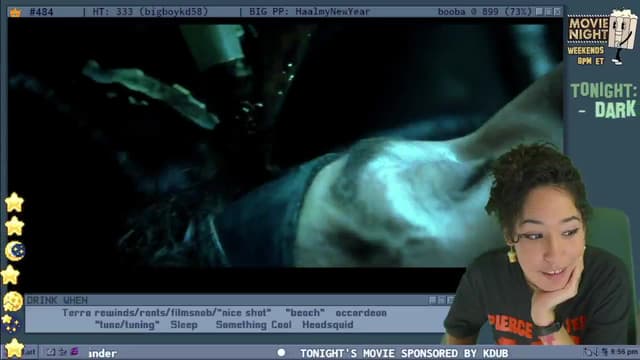The image size is (640, 360).
Task: Click the scrolling 'inder' text on taskbar
Action: [103, 353]
